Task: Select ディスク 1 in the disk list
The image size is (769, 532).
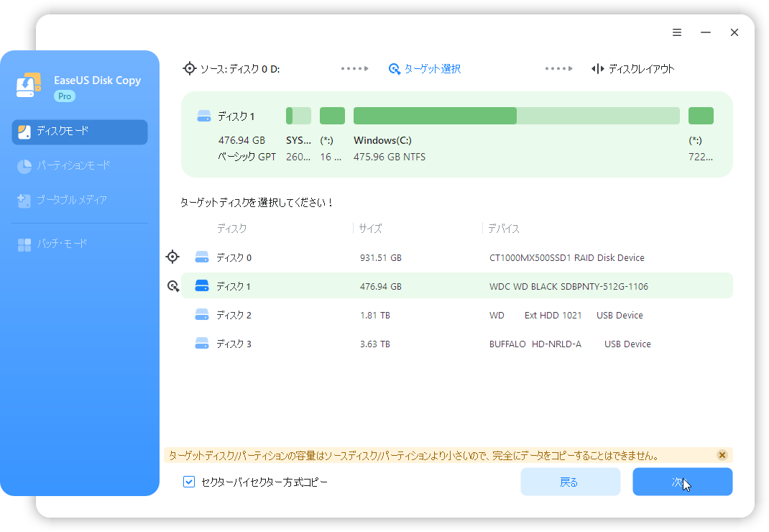Action: coord(457,285)
